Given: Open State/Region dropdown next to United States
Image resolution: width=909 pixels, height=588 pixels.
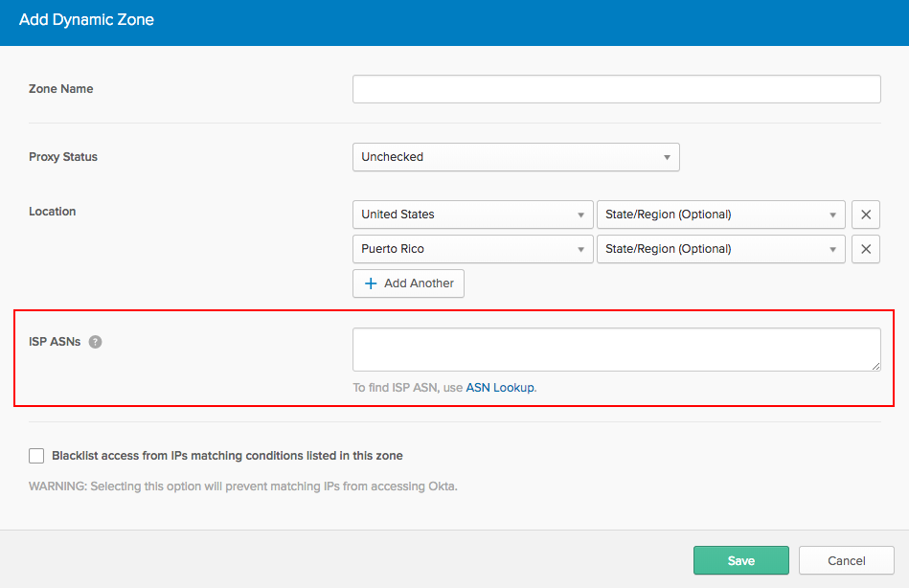Looking at the screenshot, I should coord(720,215).
